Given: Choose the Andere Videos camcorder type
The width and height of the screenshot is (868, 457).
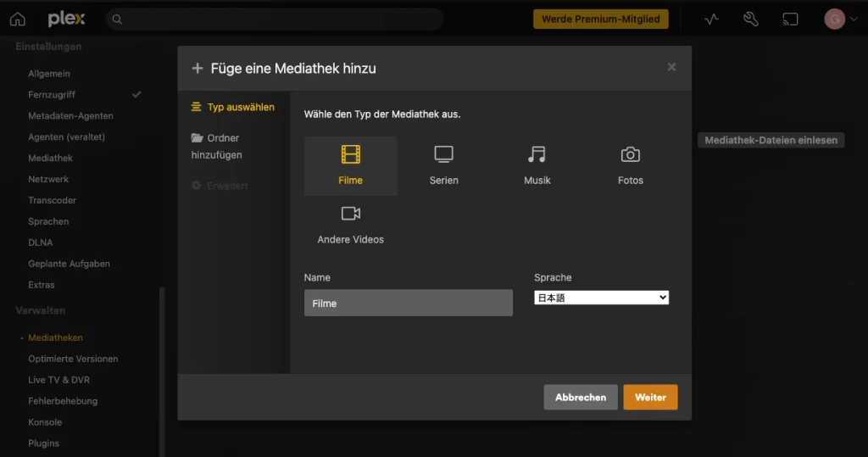Looking at the screenshot, I should click(350, 225).
